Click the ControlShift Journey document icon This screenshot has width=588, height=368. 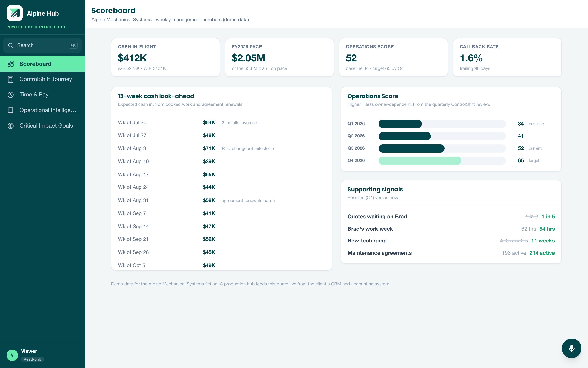pos(11,79)
